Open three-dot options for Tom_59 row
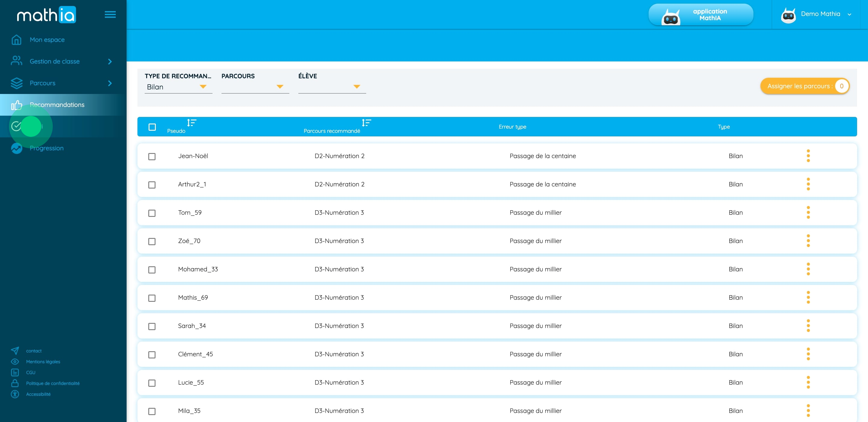 pyautogui.click(x=808, y=213)
